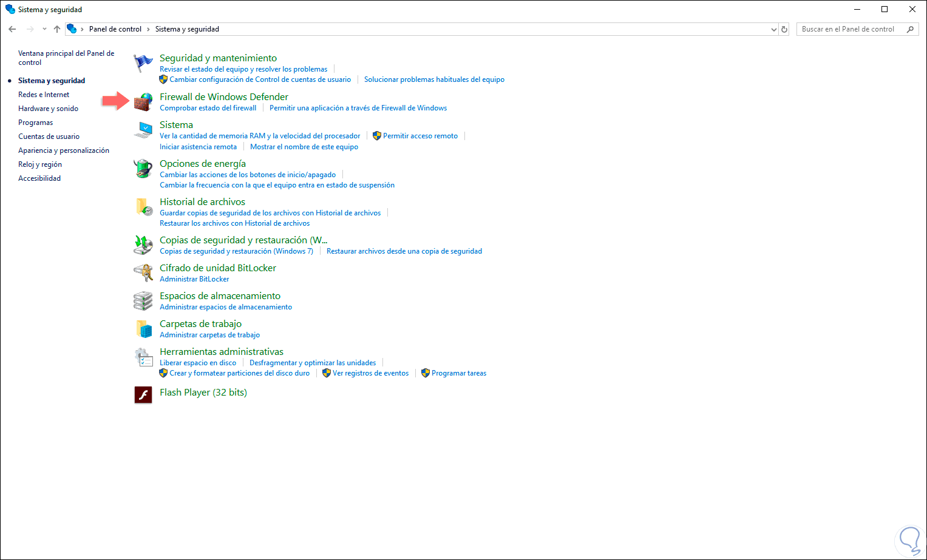Select Sistema y seguridad in the breadcrumb

(x=187, y=29)
